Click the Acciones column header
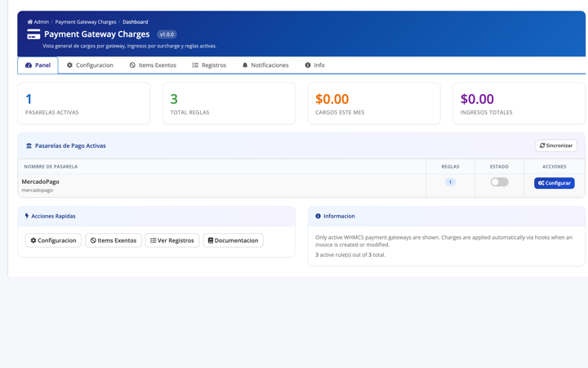 [x=555, y=167]
